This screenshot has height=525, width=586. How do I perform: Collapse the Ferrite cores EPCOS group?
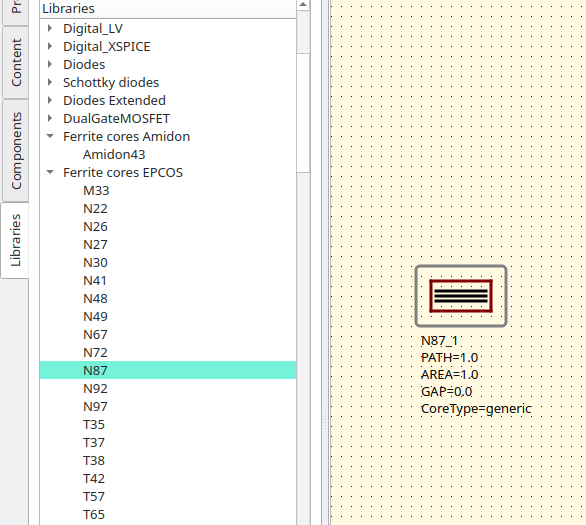[50, 172]
